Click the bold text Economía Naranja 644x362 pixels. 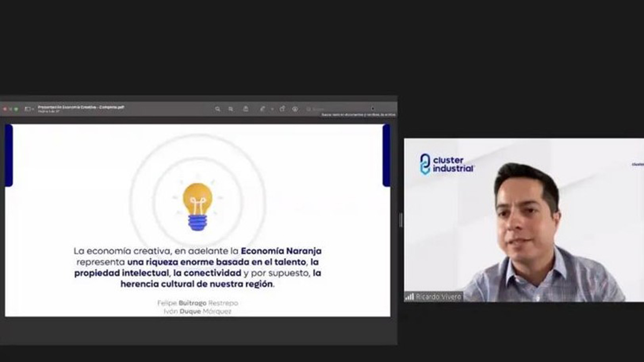[x=281, y=250]
